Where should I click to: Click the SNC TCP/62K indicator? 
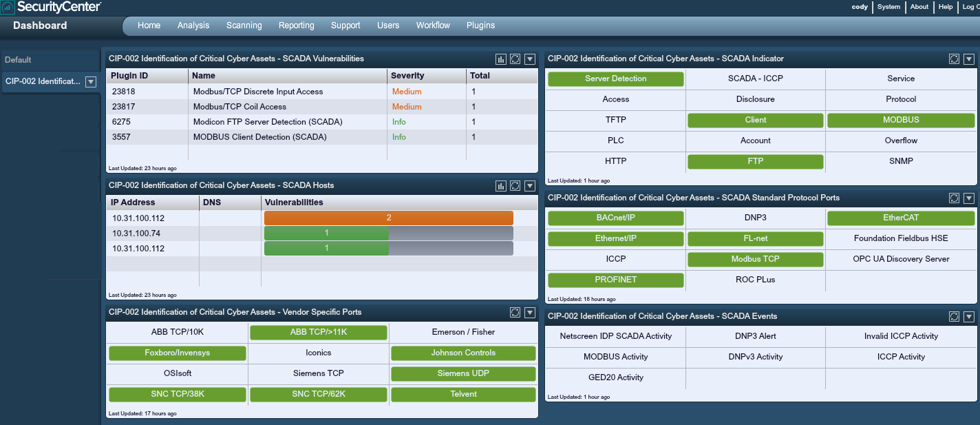(x=319, y=395)
